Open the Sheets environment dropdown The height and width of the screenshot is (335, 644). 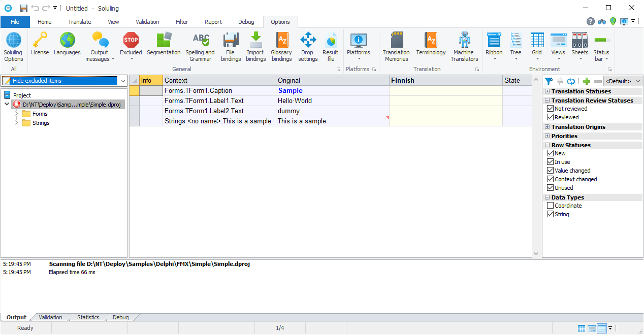580,47
